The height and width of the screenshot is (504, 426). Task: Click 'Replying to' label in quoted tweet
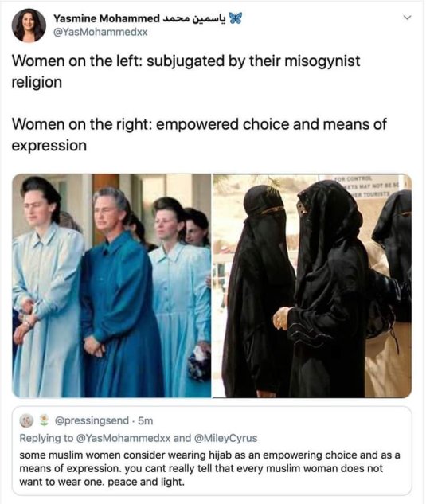pos(46,438)
